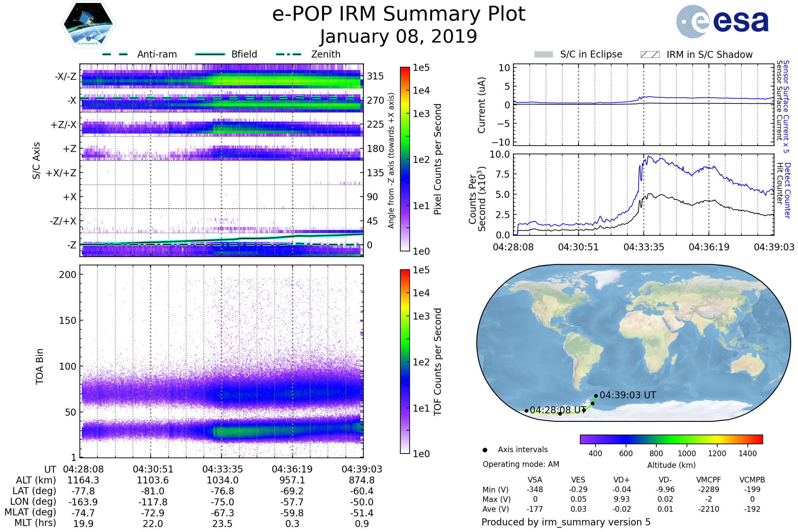Click the Detect Counter peak in counts plot
Viewport: 798px width, 532px height.
point(649,157)
